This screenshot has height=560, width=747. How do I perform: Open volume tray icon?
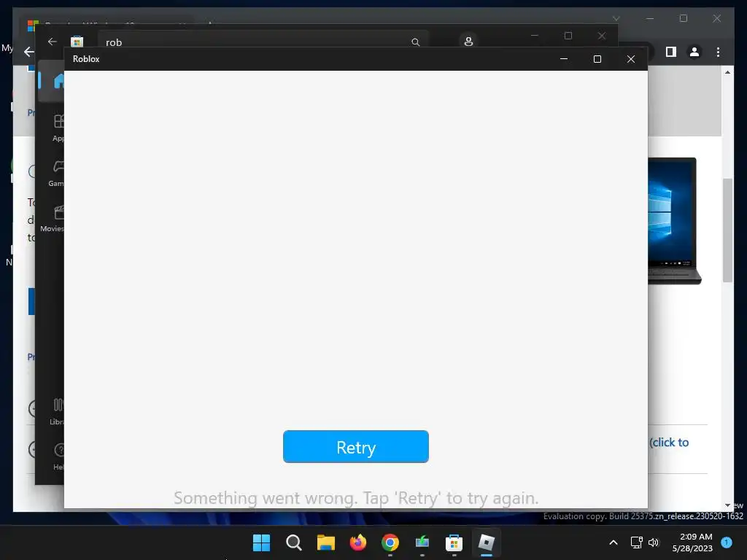[654, 542]
